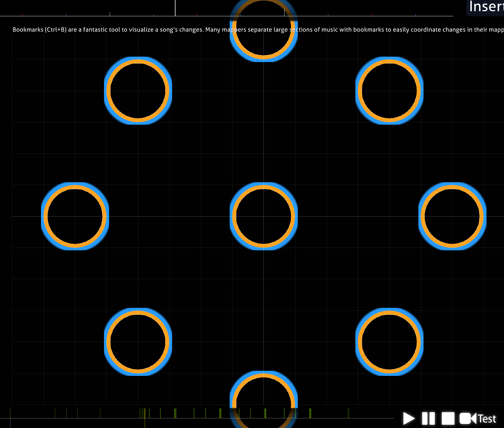Open the Insert mode tab
Screen dimensions: 504x428
(486, 7)
